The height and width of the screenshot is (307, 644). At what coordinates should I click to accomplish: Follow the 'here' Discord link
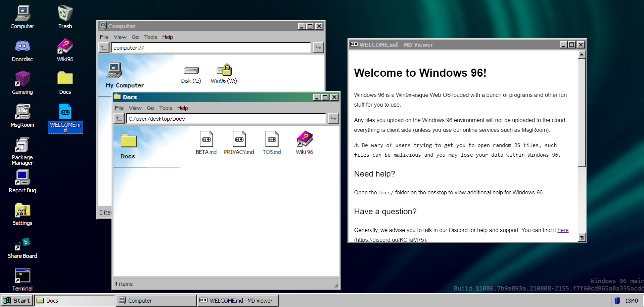tap(563, 230)
